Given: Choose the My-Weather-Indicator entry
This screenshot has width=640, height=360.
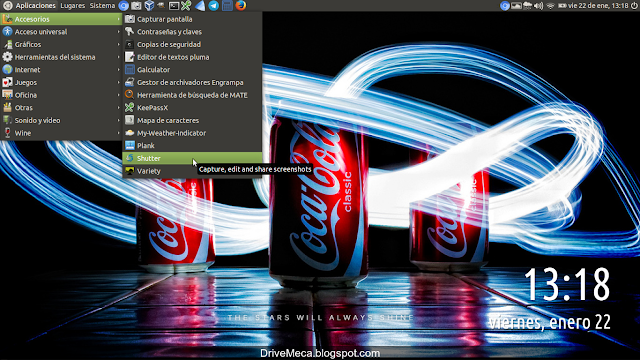Looking at the screenshot, I should 192,133.
